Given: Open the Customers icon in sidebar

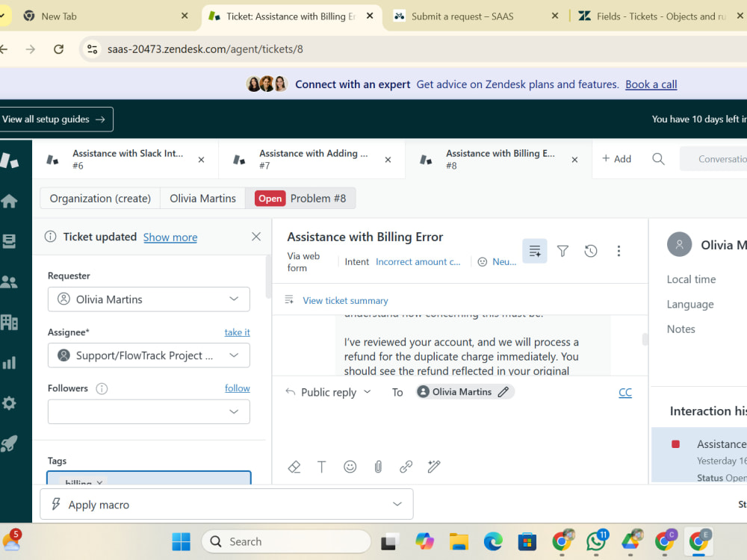Looking at the screenshot, I should (10, 282).
